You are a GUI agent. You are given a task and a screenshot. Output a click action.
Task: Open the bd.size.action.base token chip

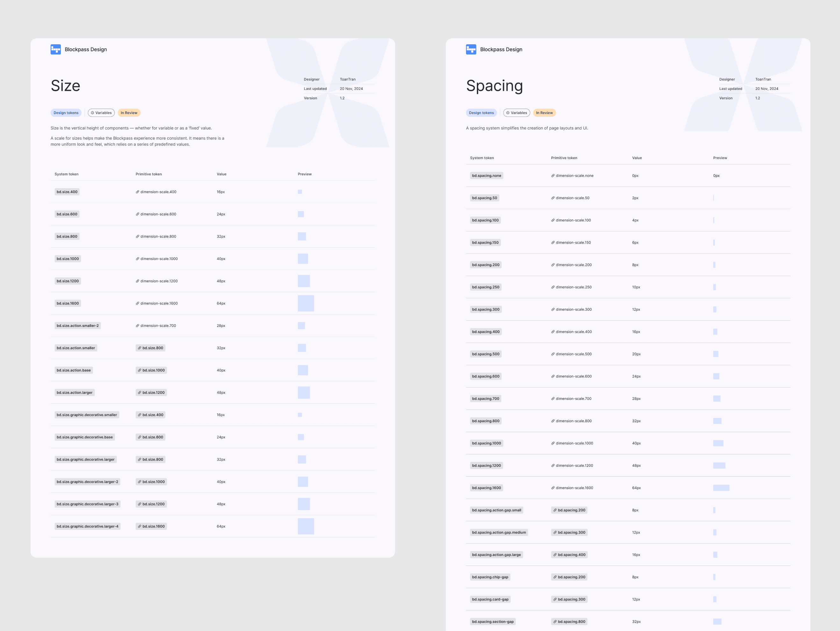[x=74, y=370]
